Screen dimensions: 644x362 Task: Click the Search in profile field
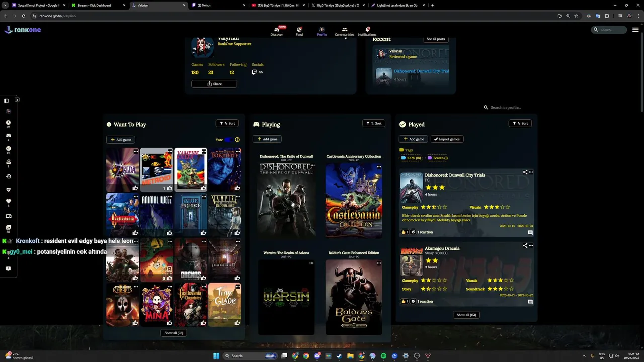pos(508,107)
